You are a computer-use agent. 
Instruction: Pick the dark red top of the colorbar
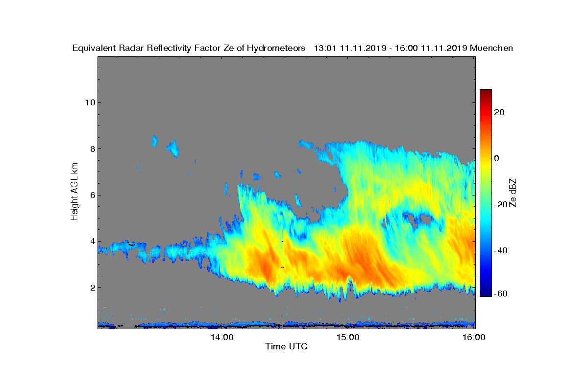tap(486, 92)
